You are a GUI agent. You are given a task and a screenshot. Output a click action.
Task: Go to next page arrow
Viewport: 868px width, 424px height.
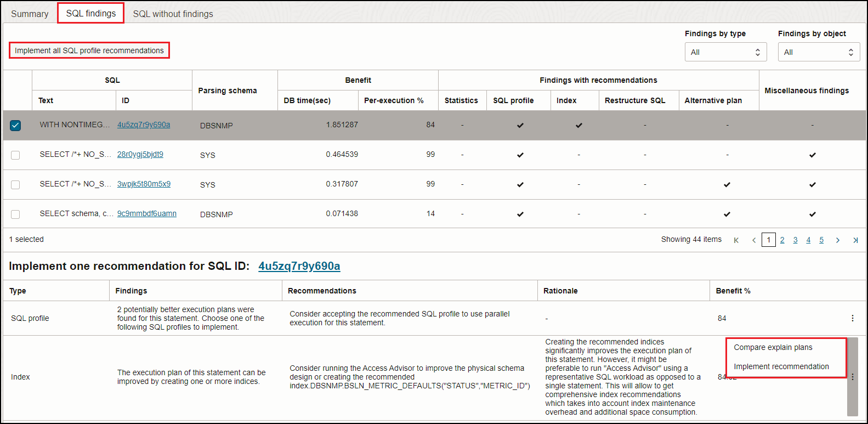pos(837,240)
